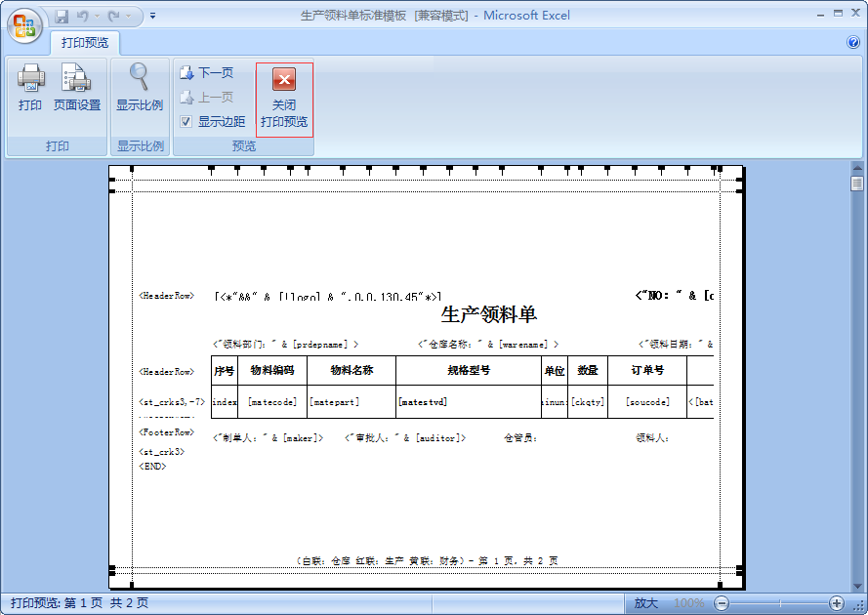Click vertical scrollbar up arrow
Viewport: 868px width, 615px height.
tap(857, 167)
